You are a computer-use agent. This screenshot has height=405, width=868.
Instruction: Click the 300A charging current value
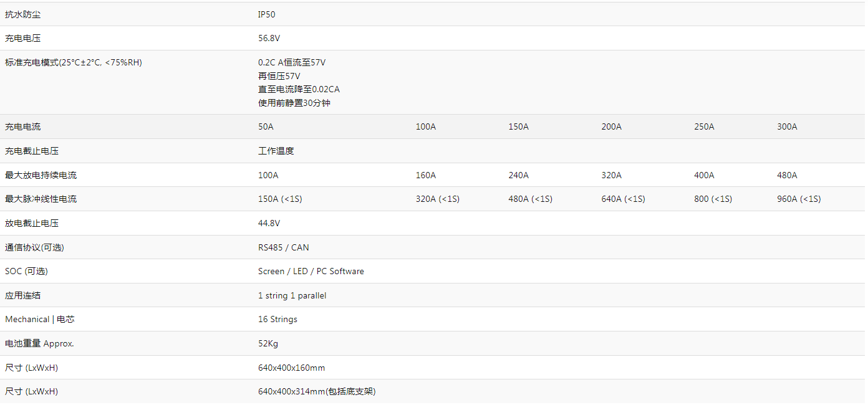[x=787, y=127]
